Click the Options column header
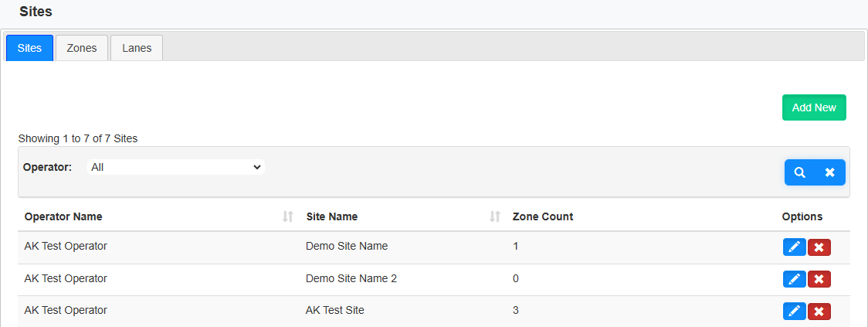The width and height of the screenshot is (868, 327). [802, 216]
